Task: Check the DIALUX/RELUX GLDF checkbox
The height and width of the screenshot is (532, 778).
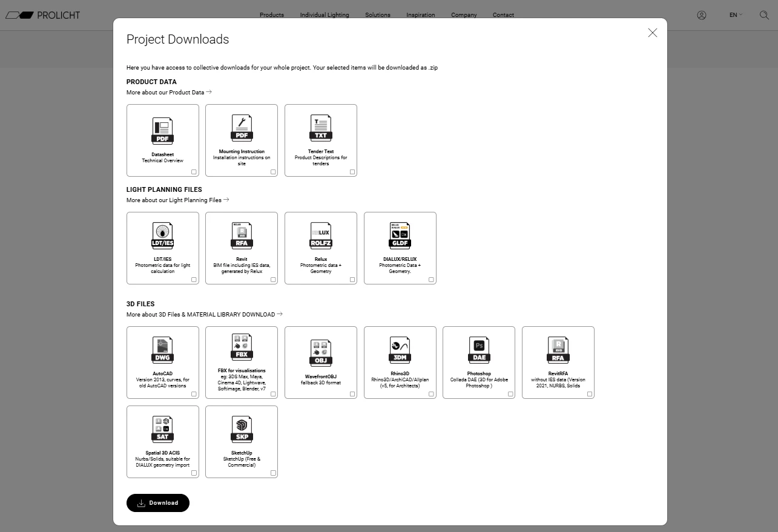Action: click(431, 279)
